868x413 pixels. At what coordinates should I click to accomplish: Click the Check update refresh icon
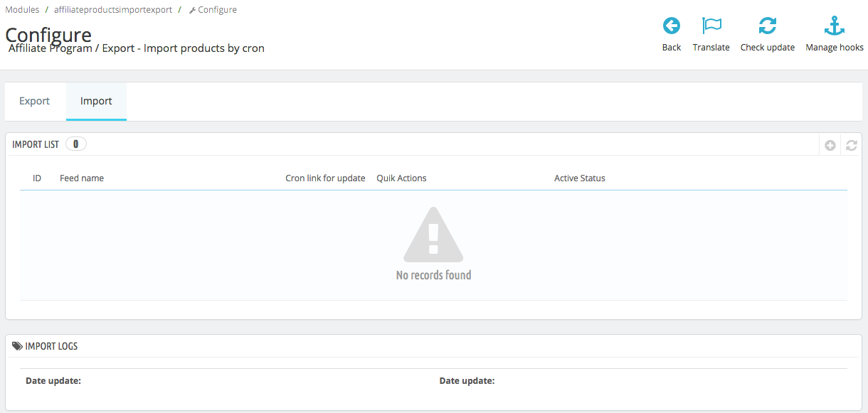click(x=767, y=26)
